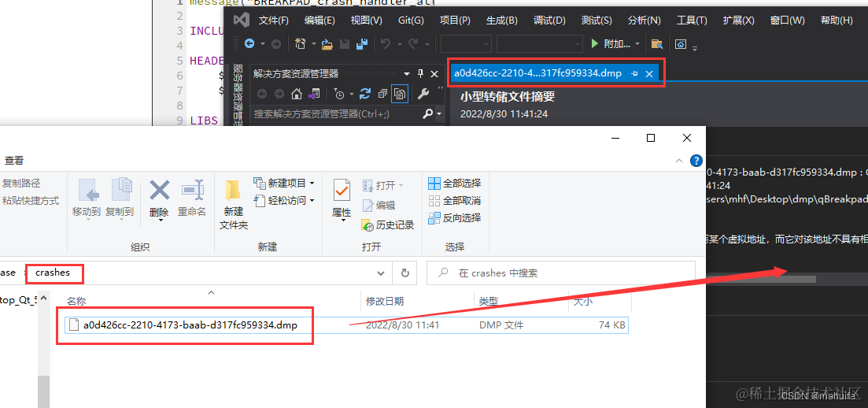Click the Save All icon in Visual Studio

coord(362,44)
